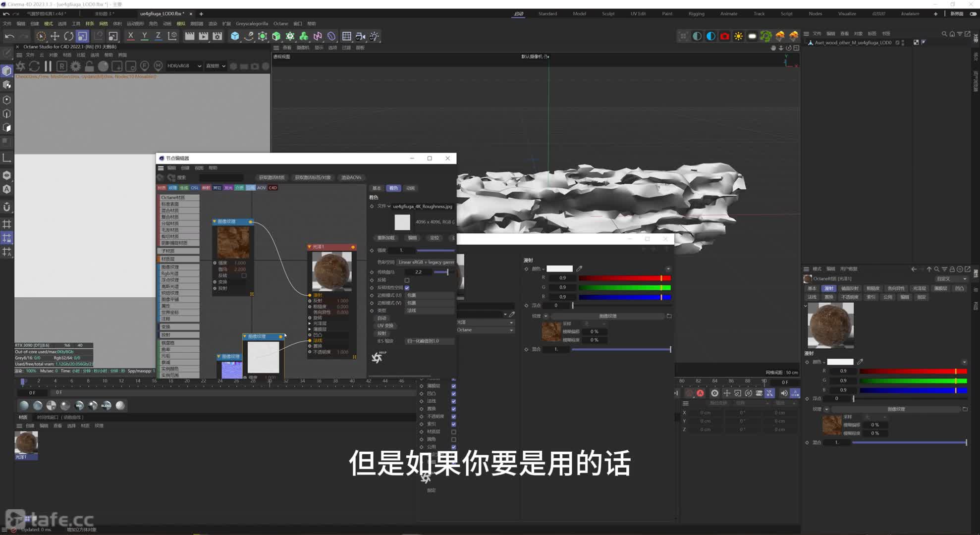Click the autokey red A icon in timeline controls
The height and width of the screenshot is (535, 980).
coord(700,393)
